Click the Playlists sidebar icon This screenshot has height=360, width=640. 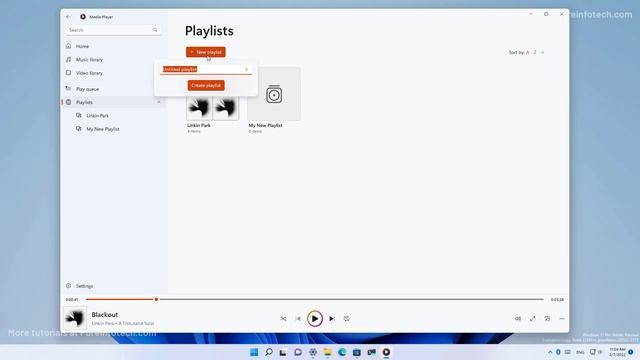pos(69,102)
